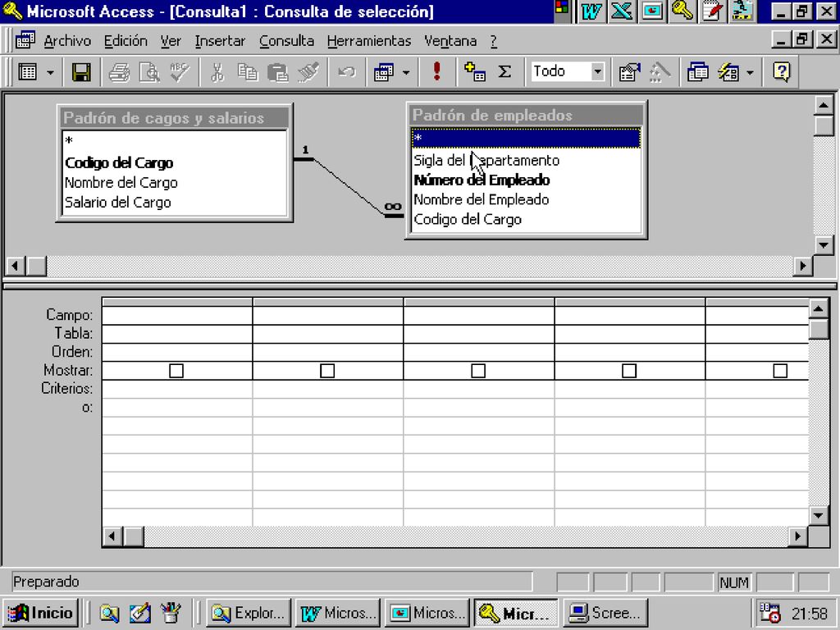Click the Copy toolbar icon
840x630 pixels.
pos(248,72)
